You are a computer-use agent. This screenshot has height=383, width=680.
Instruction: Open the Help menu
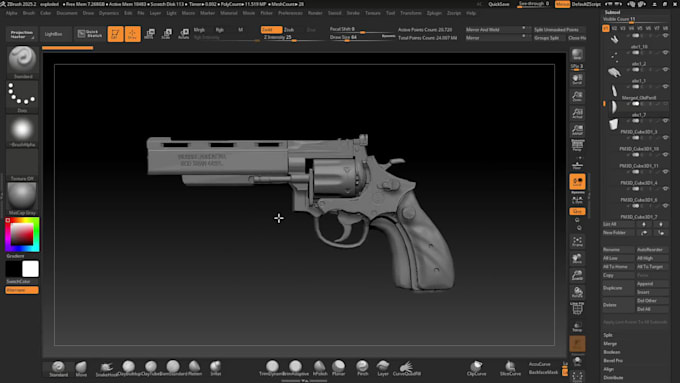pos(471,13)
